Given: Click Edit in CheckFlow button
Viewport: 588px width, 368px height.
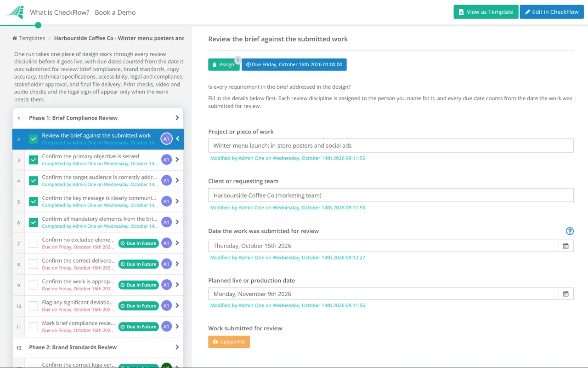Looking at the screenshot, I should pyautogui.click(x=552, y=12).
